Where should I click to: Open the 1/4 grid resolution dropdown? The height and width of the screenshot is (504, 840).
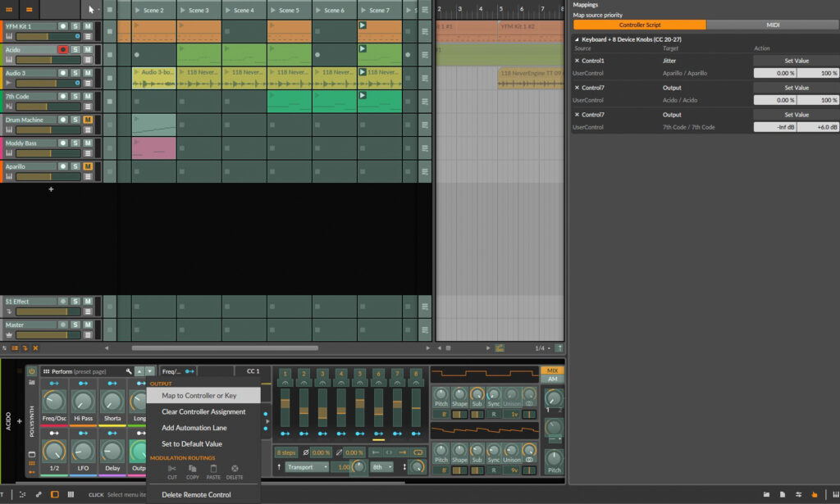543,348
